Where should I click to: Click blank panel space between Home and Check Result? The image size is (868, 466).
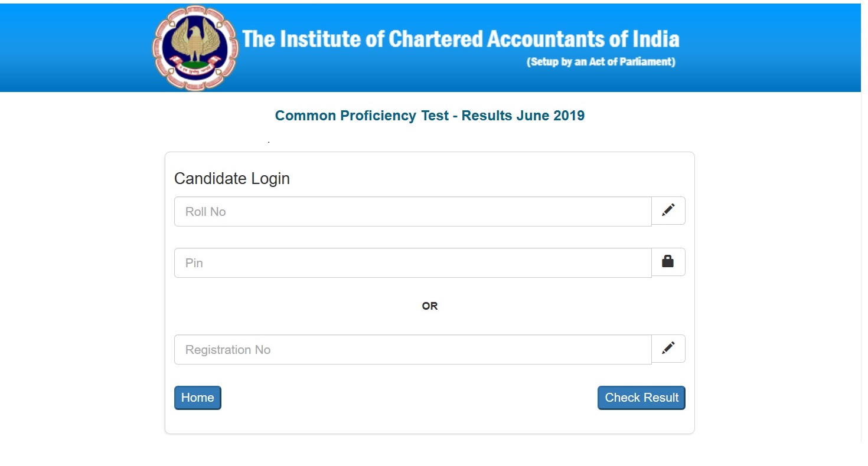pyautogui.click(x=407, y=398)
